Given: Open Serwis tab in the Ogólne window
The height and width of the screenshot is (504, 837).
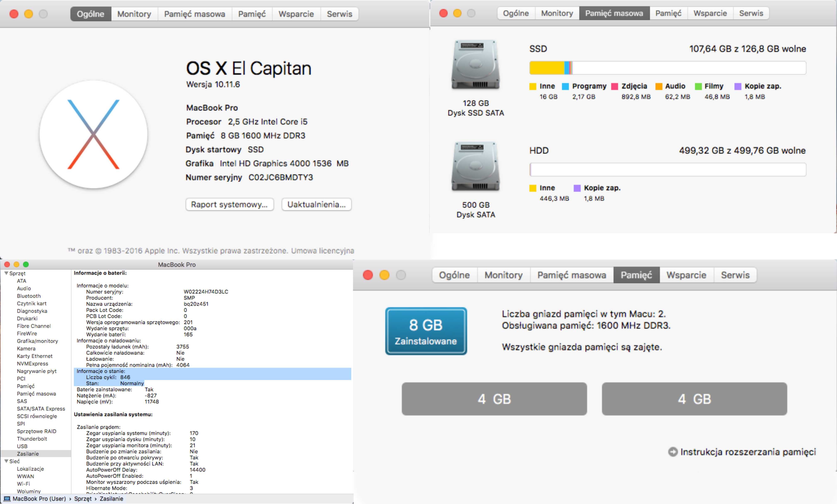Looking at the screenshot, I should [x=339, y=14].
